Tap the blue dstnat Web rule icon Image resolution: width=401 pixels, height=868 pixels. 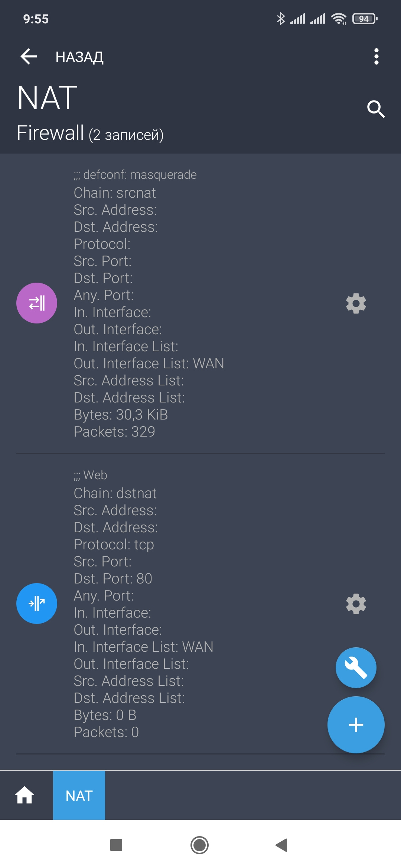point(37,604)
